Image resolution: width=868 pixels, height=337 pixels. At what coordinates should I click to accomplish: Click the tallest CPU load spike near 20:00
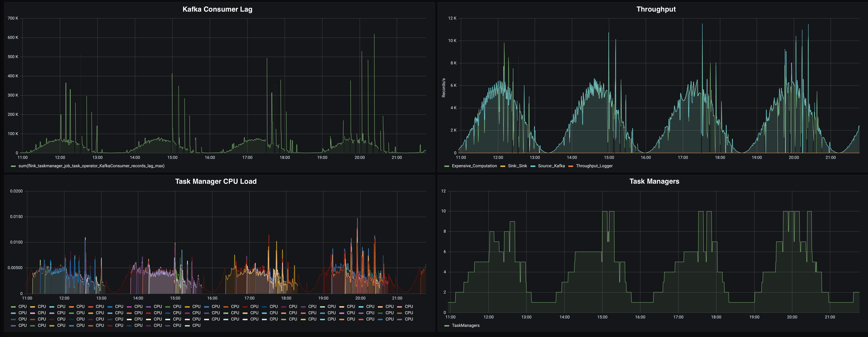(357, 219)
